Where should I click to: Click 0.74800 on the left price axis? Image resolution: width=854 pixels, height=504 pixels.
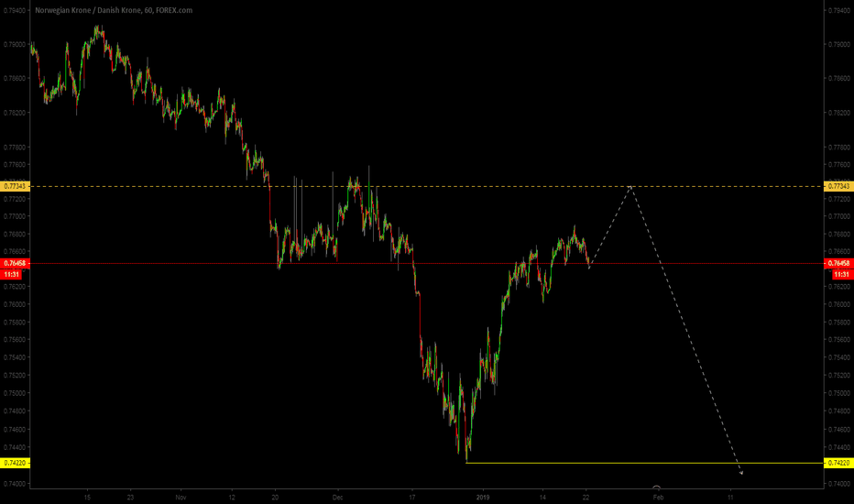15,411
